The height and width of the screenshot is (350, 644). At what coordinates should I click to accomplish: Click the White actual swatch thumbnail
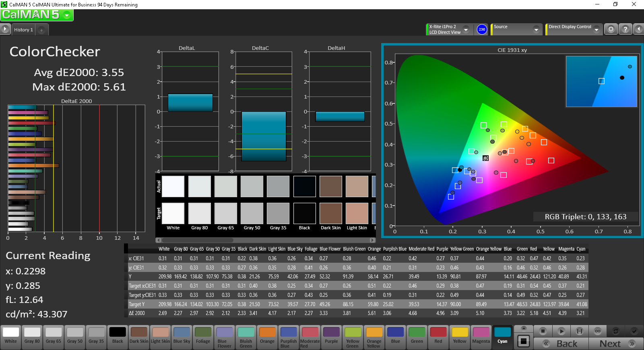click(173, 186)
